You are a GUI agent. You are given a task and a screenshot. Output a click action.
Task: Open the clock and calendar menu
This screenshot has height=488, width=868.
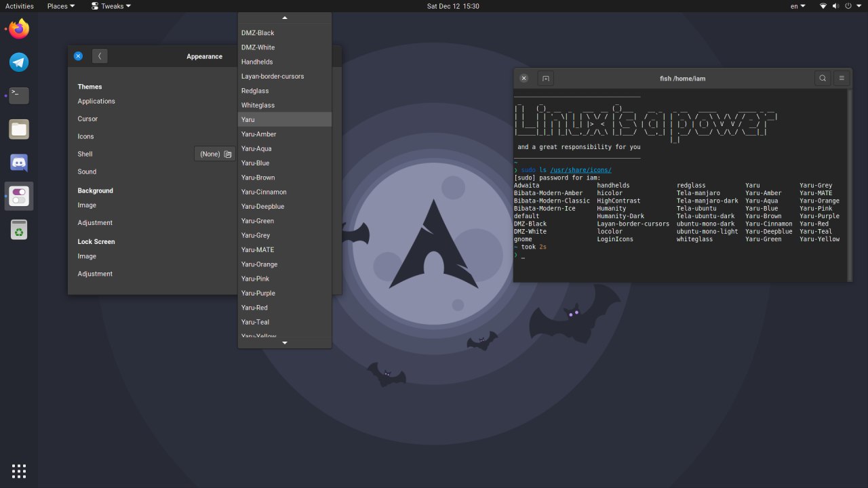(x=453, y=6)
